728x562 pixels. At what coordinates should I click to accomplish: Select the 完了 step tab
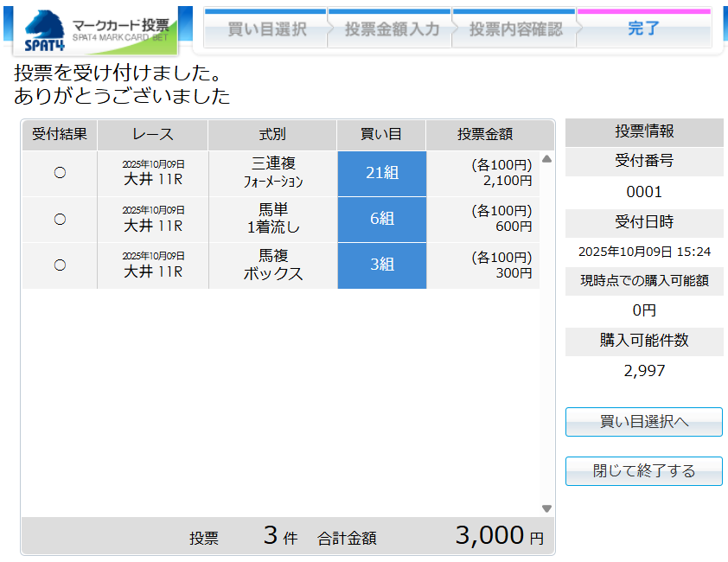[x=643, y=29]
